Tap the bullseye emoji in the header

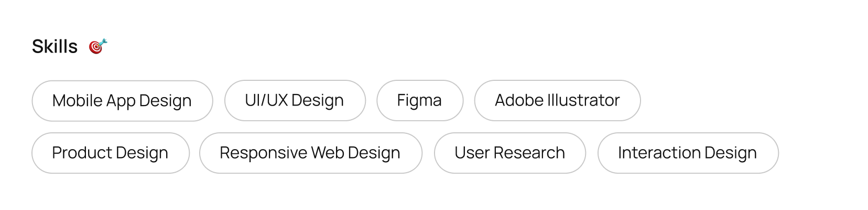pos(97,47)
